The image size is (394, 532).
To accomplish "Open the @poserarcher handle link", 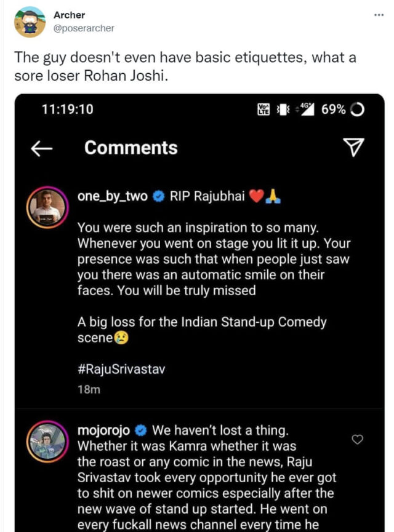I will coord(84,28).
